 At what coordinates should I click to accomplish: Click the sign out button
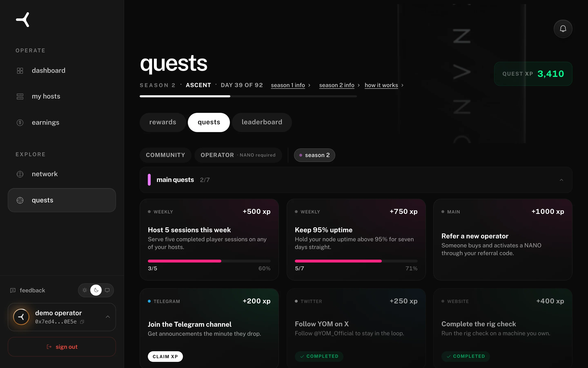coord(62,347)
